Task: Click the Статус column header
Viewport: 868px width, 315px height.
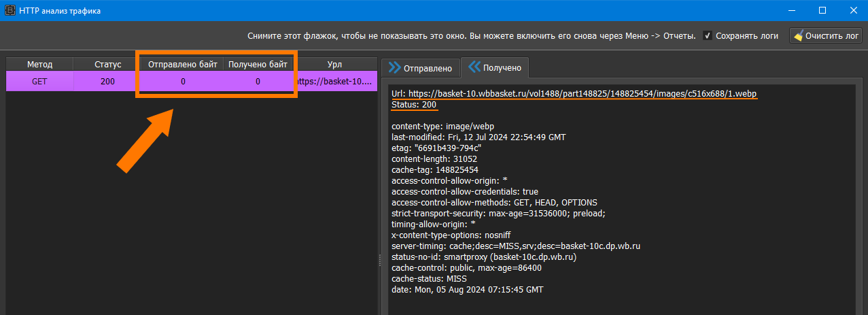Action: 107,64
